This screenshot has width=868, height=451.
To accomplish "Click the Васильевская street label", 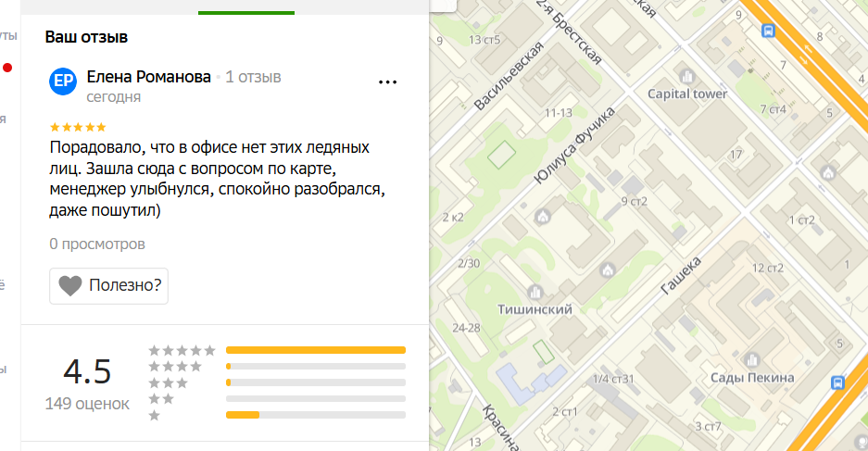I will [509, 76].
